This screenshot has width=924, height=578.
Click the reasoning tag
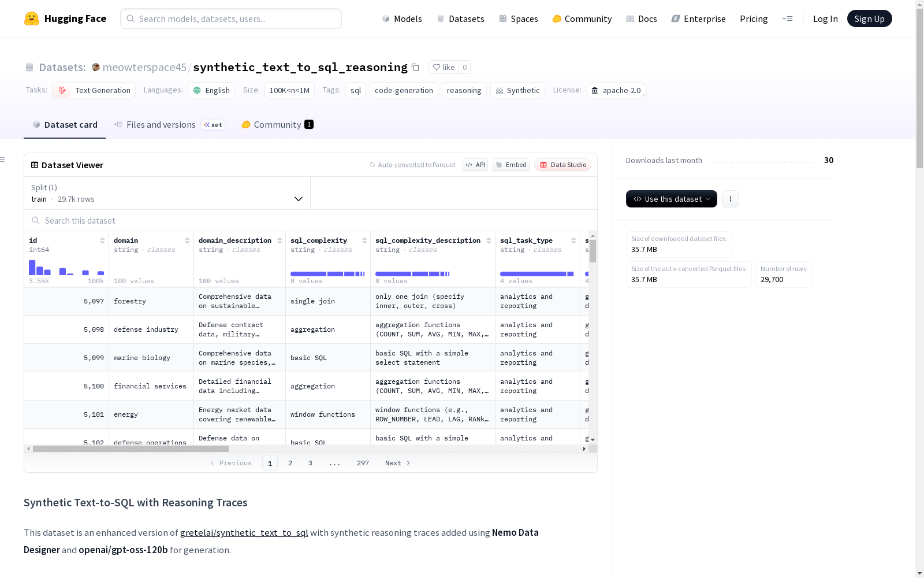click(464, 90)
